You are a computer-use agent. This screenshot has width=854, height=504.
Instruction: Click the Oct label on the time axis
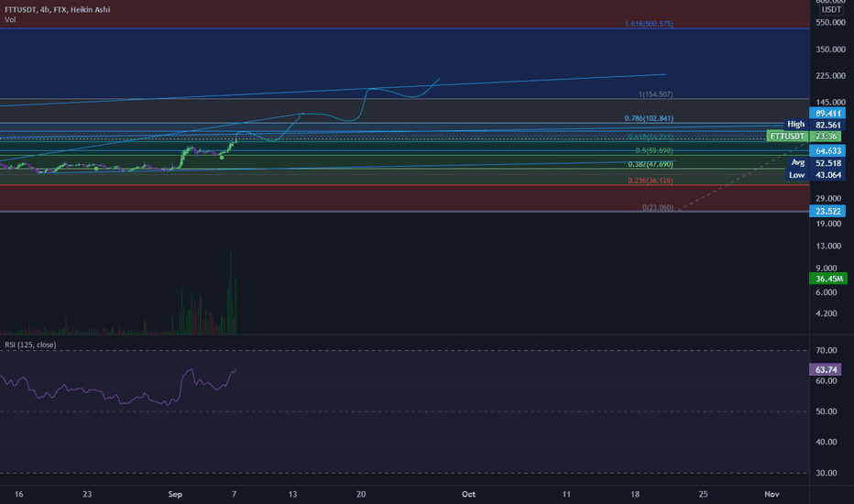tap(468, 494)
